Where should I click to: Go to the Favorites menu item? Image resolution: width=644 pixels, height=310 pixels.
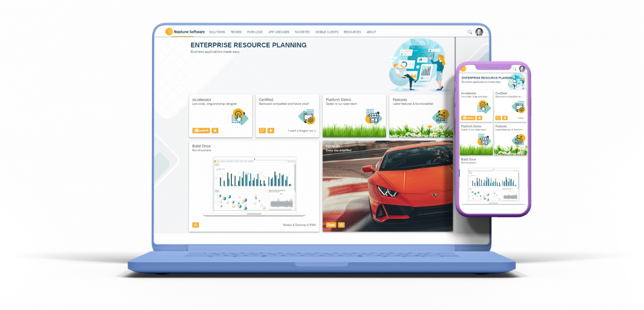coord(303,32)
